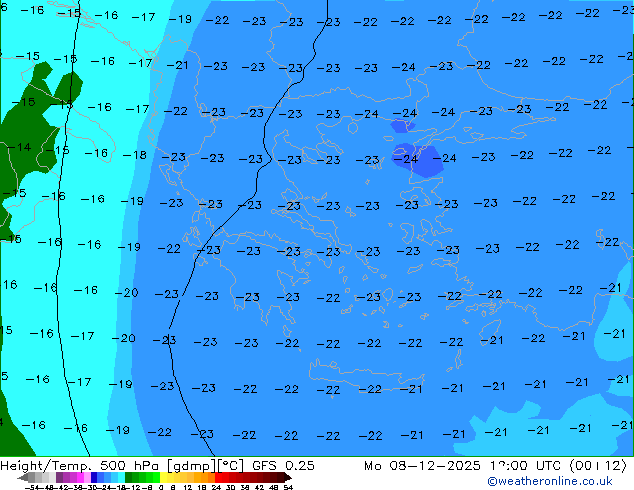Click the chart title 'Height/Temp. 500 hPa'
This screenshot has height=490, width=634.
(x=80, y=466)
